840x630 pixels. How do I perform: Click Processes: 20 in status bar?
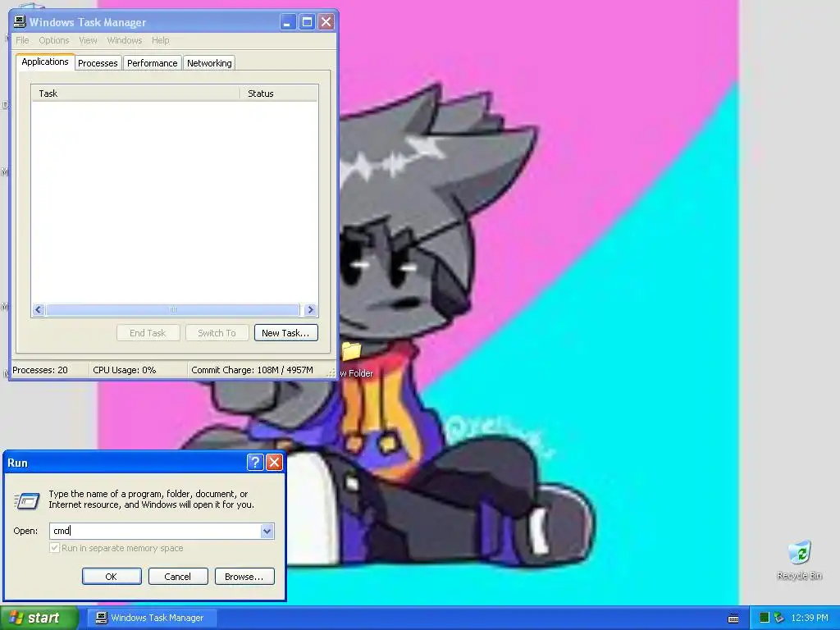click(x=40, y=370)
